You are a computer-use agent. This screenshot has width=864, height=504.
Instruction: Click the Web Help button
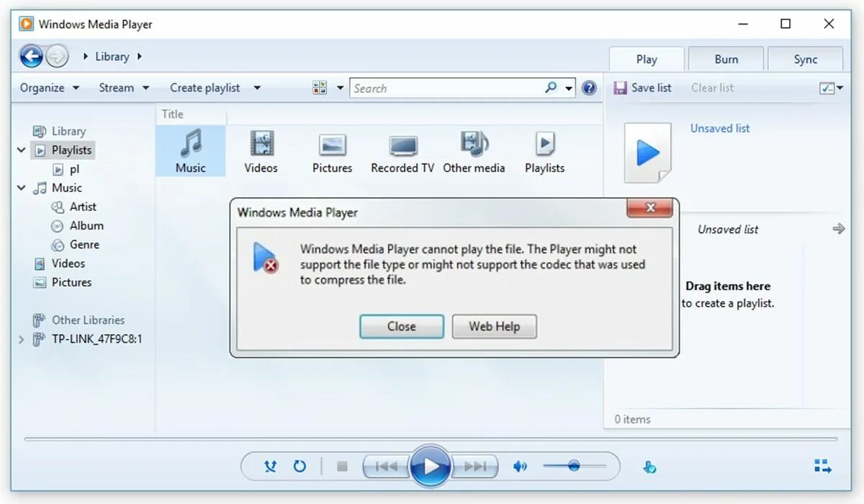pos(494,326)
